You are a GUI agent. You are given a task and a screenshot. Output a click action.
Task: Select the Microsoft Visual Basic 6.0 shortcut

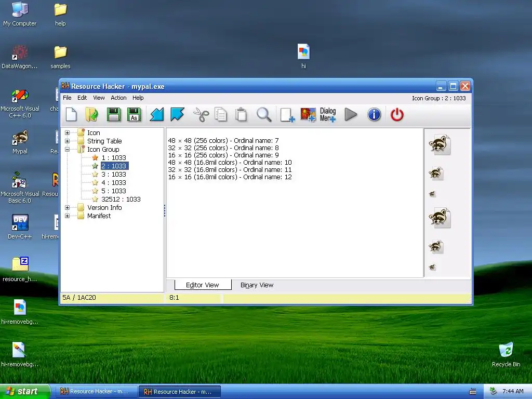20,188
